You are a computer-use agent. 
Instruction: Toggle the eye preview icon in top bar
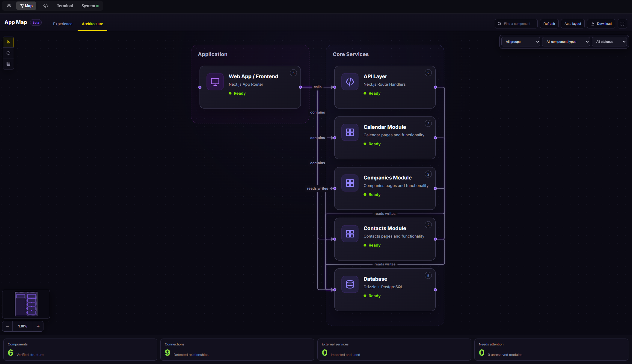[x=9, y=6]
